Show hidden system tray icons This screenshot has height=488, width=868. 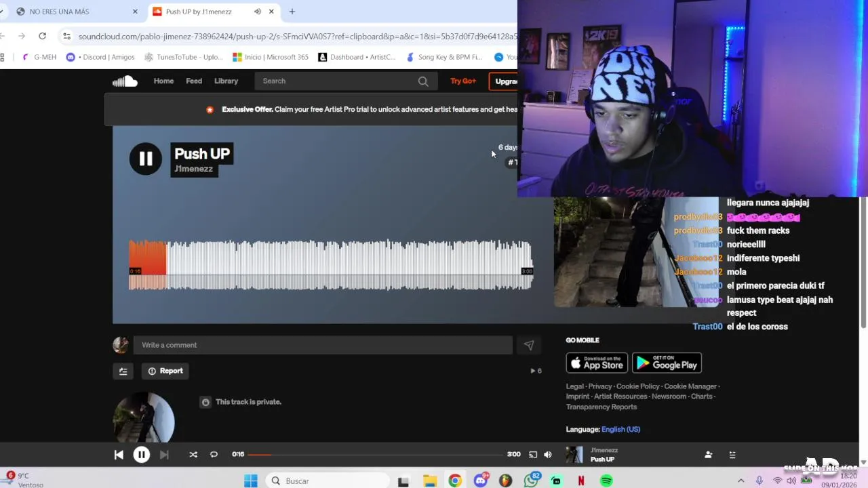(741, 481)
